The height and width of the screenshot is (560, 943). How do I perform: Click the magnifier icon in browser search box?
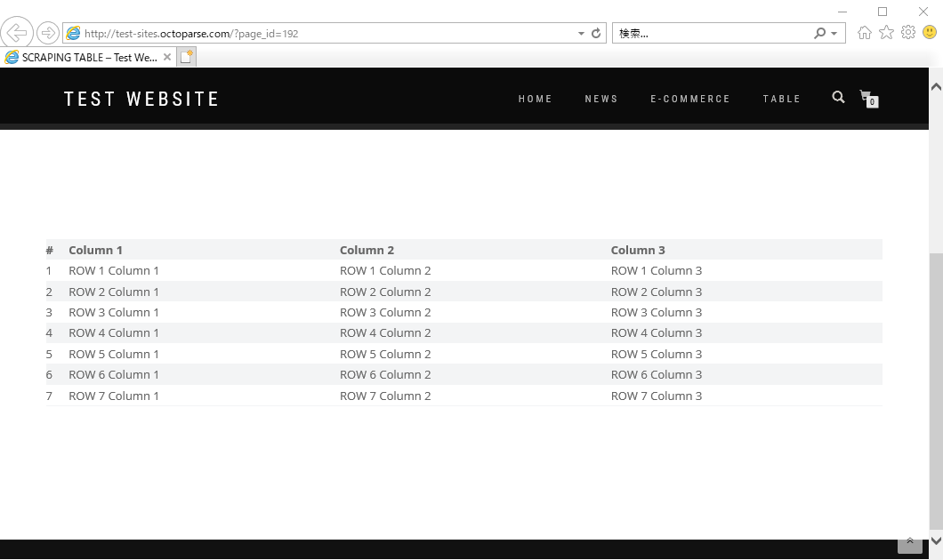click(x=819, y=33)
